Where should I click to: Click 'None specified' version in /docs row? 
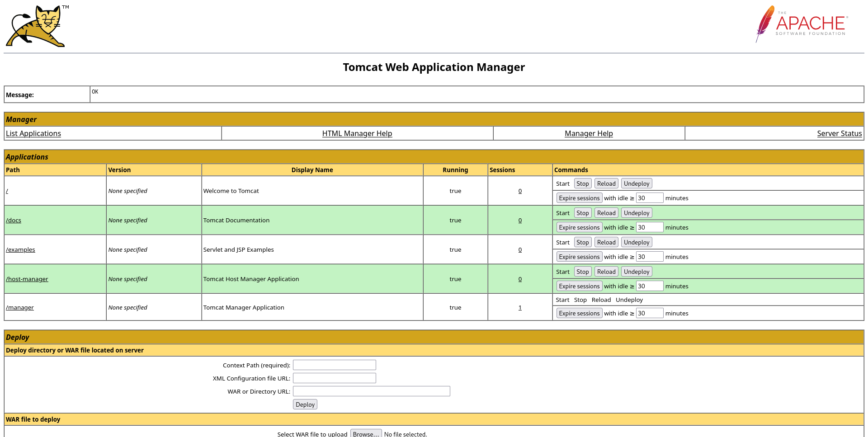tap(128, 220)
